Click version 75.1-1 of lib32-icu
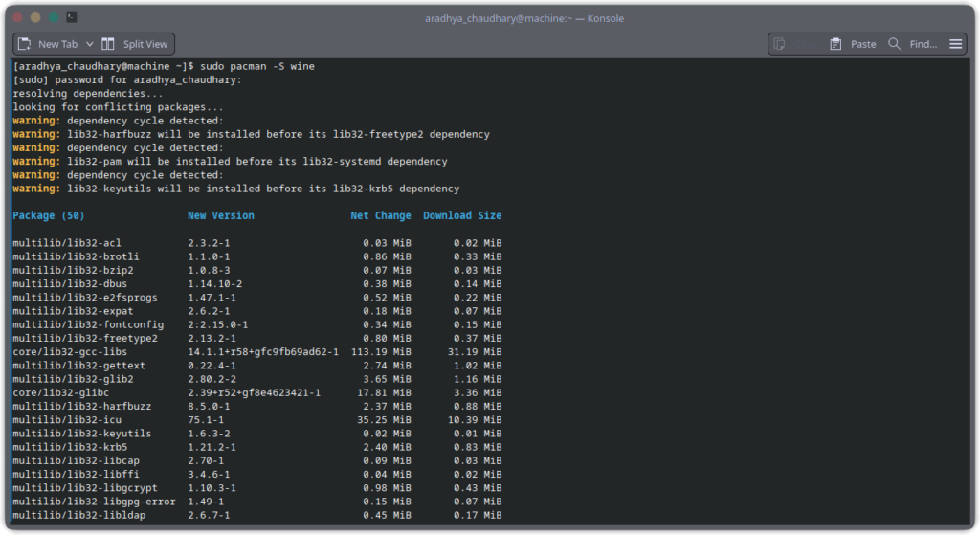 click(206, 420)
